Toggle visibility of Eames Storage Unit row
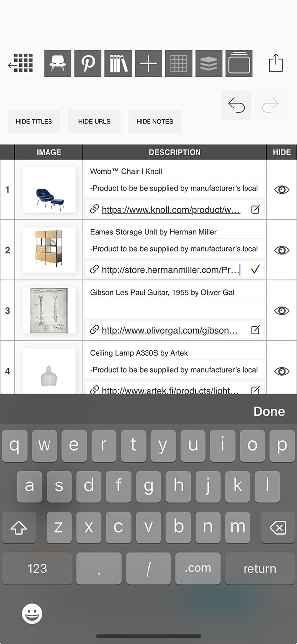Screen dimensions: 297x644 [282, 250]
